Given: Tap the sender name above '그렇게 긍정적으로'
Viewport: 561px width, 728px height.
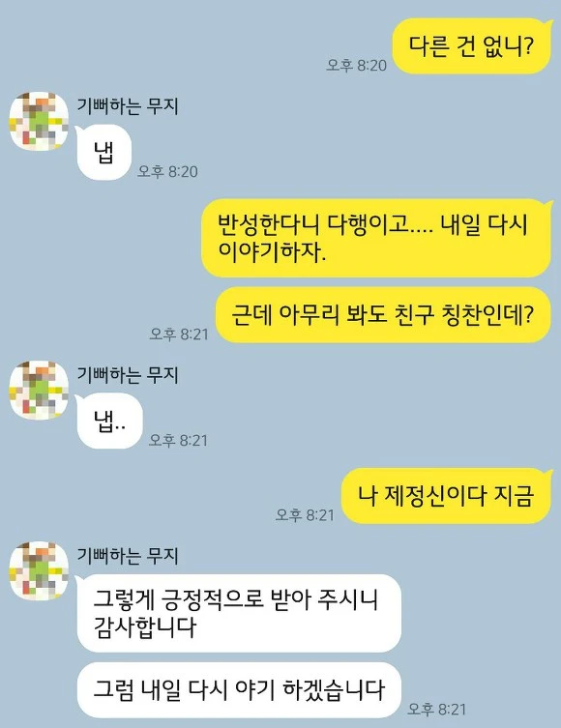Looking at the screenshot, I should 128,556.
